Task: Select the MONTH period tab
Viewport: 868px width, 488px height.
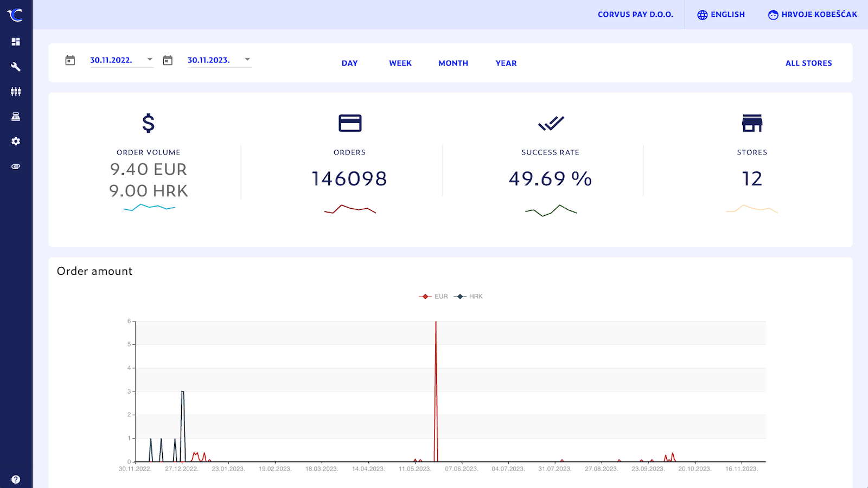Action: pos(454,63)
